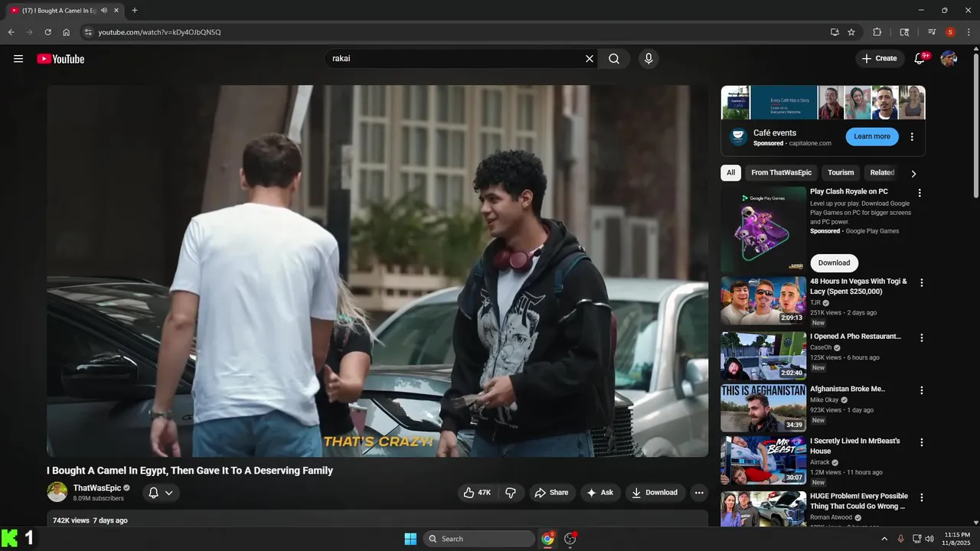Select the Related filter chip

pyautogui.click(x=882, y=173)
